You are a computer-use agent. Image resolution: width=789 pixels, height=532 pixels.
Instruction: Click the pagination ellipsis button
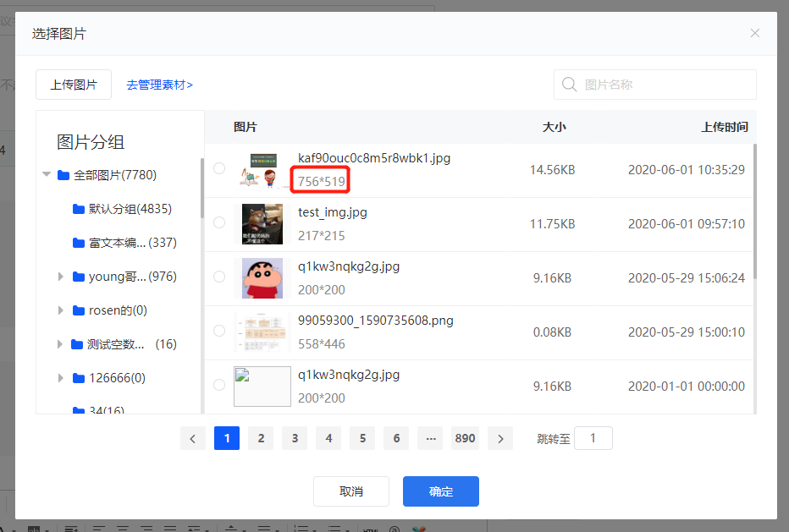[x=431, y=438]
